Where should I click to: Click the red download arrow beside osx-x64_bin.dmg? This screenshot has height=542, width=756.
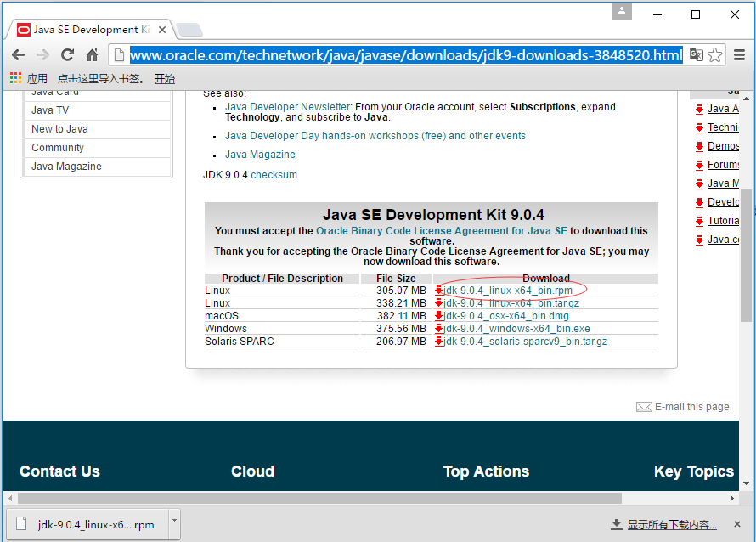coord(439,316)
